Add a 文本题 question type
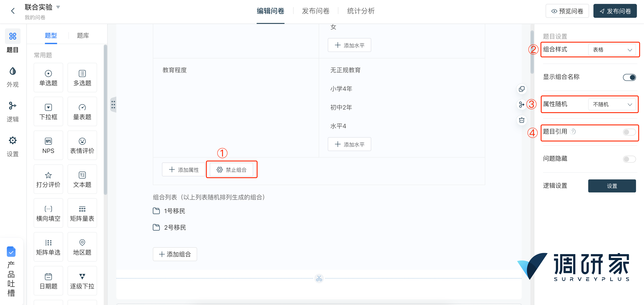The height and width of the screenshot is (305, 644). [x=82, y=179]
